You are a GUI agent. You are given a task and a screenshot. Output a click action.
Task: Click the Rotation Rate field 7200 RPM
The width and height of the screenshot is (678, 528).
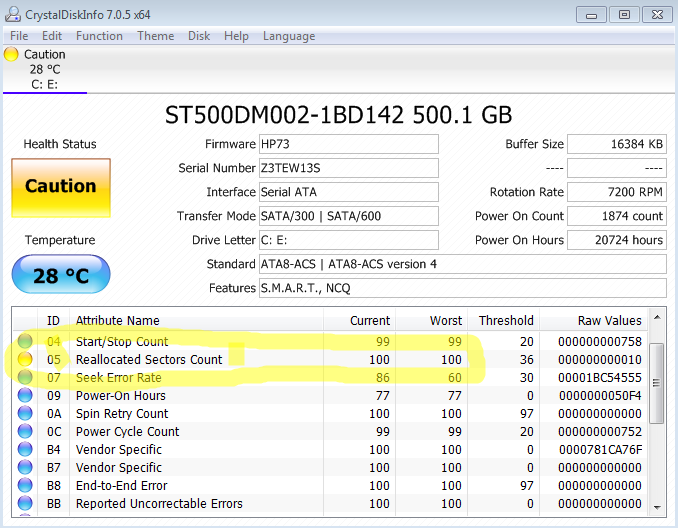pyautogui.click(x=617, y=192)
